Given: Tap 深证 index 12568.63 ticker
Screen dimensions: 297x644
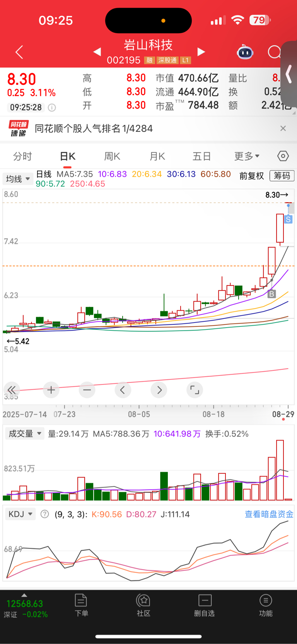Looking at the screenshot, I should (x=26, y=608).
